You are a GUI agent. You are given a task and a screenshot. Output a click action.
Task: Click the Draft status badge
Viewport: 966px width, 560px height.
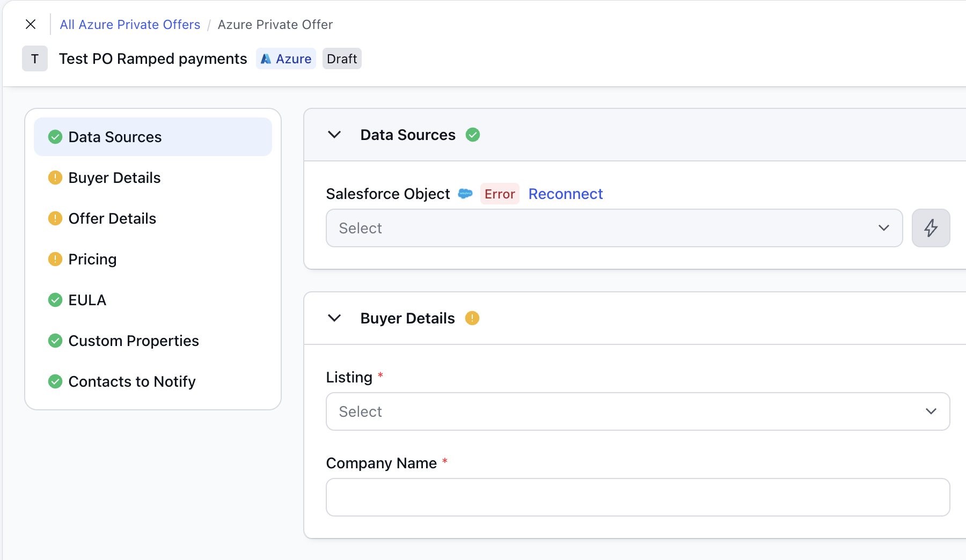tap(342, 58)
